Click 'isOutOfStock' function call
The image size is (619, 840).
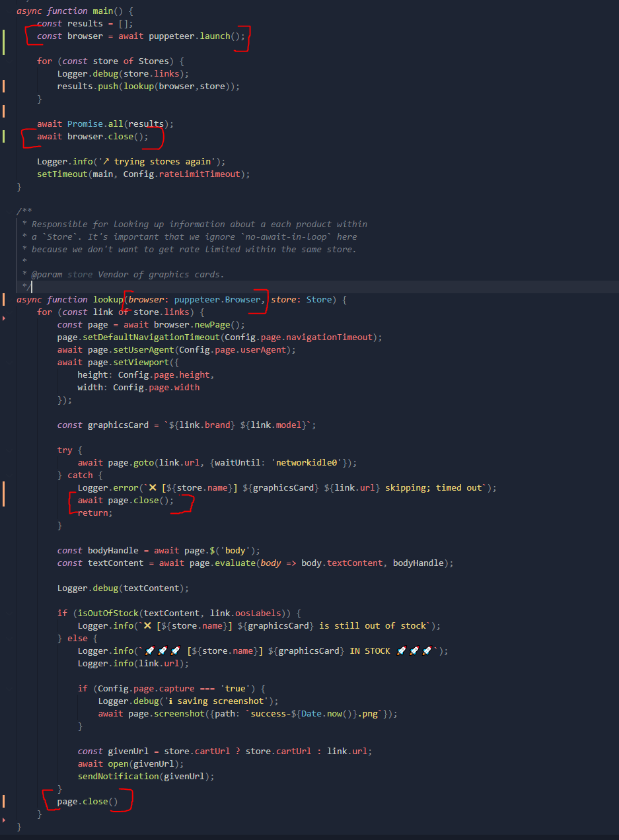[x=108, y=613]
